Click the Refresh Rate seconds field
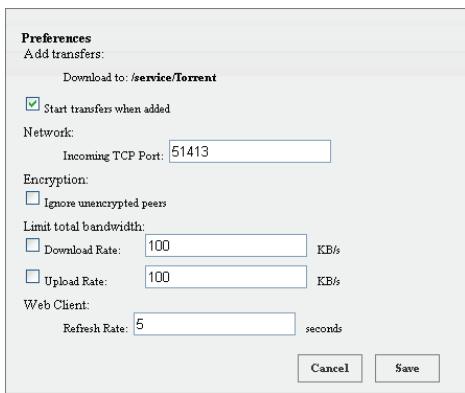Screen dimensions: 465x393 tap(214, 324)
